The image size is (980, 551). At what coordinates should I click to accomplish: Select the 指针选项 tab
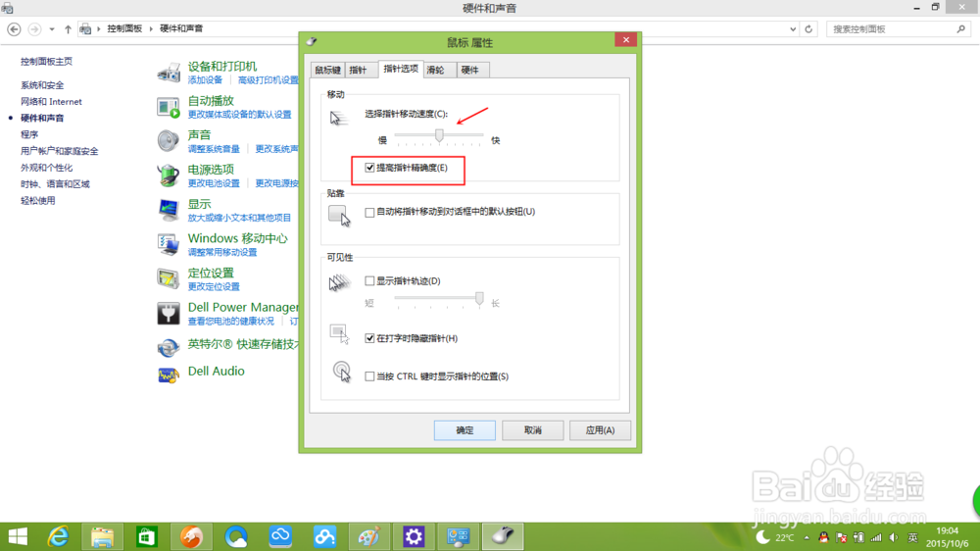point(401,69)
